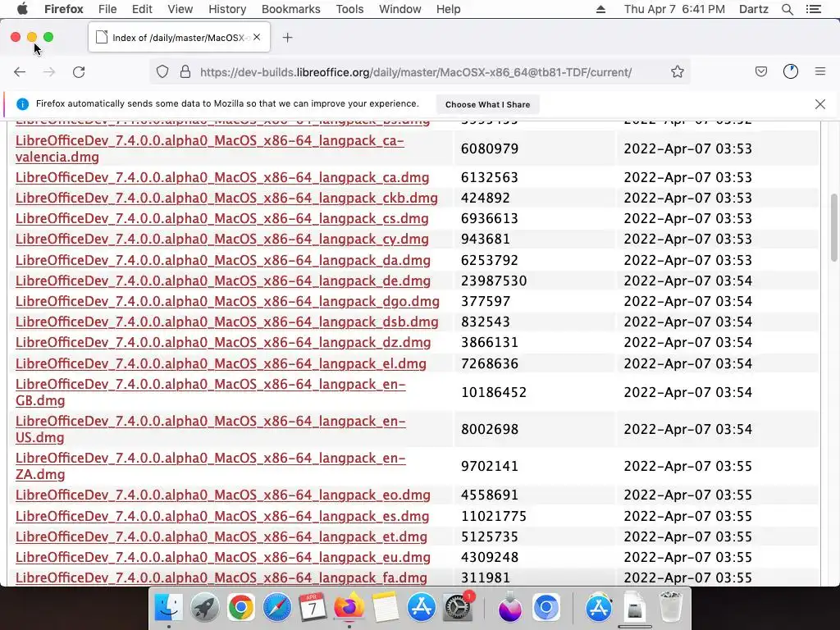Open Trash in the dock
840x630 pixels.
point(670,608)
